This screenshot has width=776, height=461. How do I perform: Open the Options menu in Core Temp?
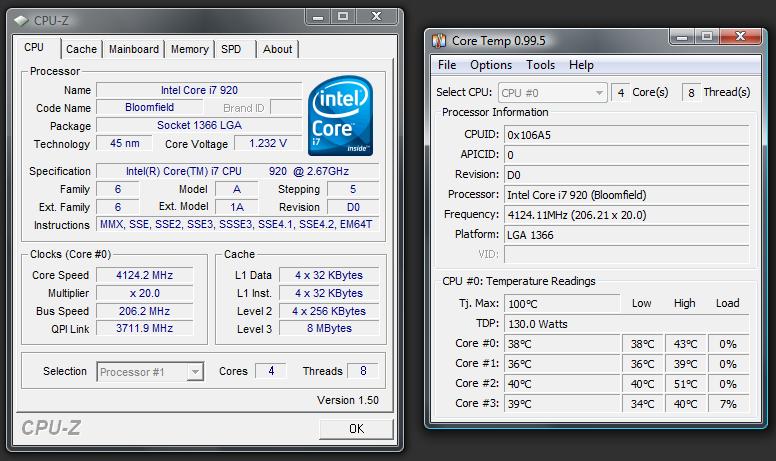491,65
